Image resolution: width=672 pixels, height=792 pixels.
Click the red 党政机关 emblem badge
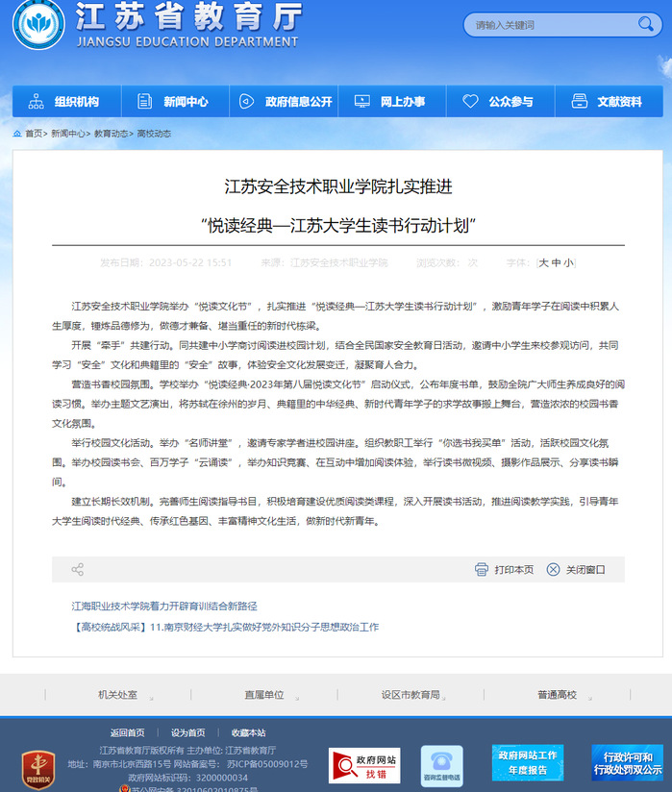pos(38,769)
